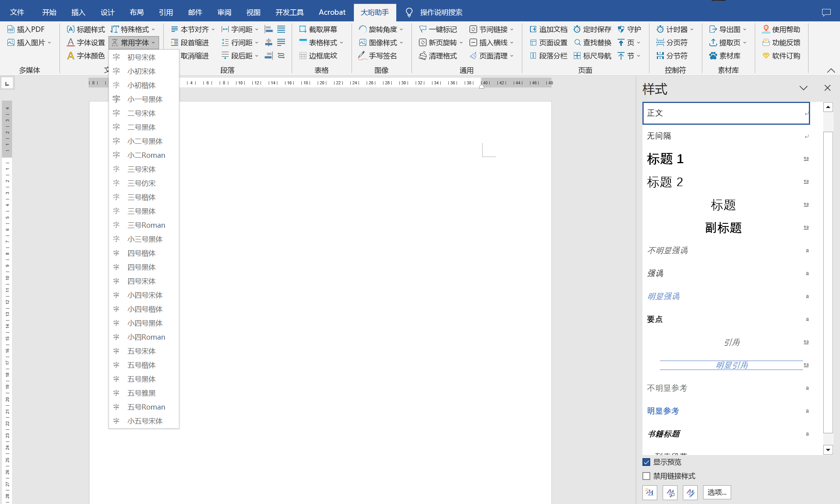Collapse the ribbon with the chevron arrow
Viewport: 840px width, 504px height.
831,70
